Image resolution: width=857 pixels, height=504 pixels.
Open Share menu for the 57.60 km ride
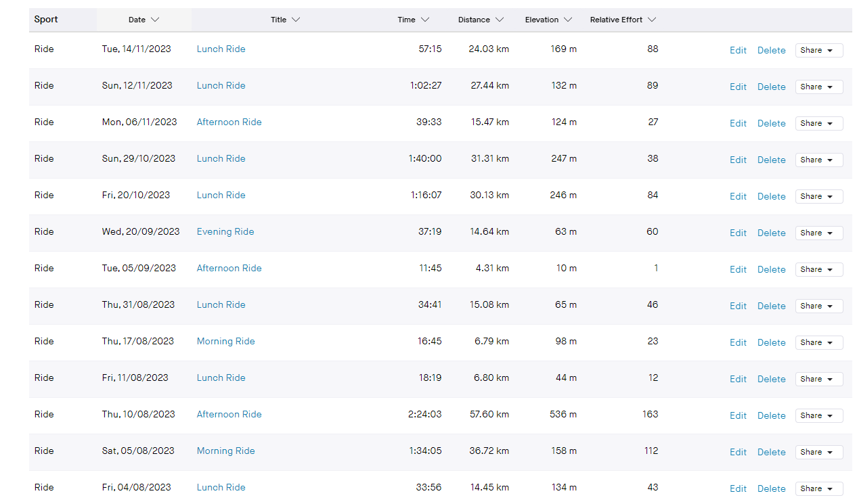pos(818,415)
